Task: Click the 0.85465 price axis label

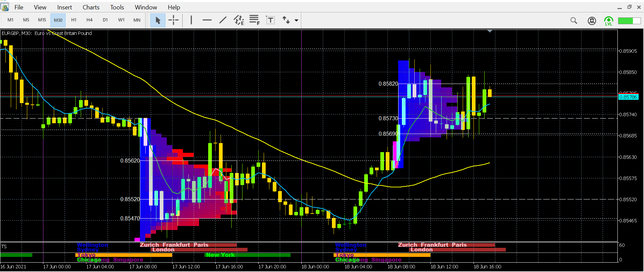Action: [x=628, y=221]
